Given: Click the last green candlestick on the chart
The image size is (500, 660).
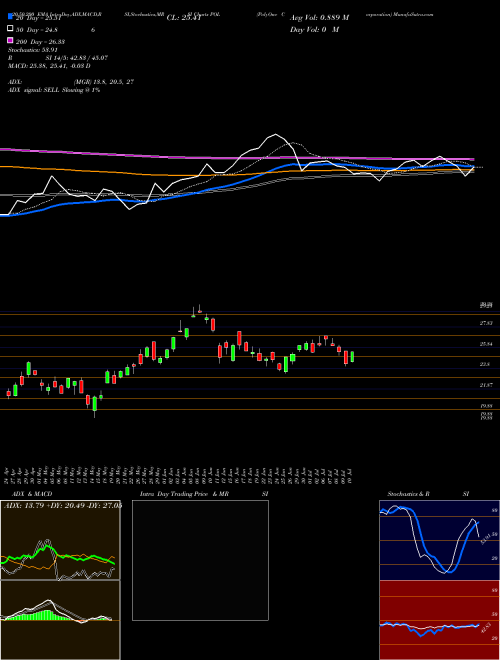Looking at the screenshot, I should pyautogui.click(x=352, y=357).
